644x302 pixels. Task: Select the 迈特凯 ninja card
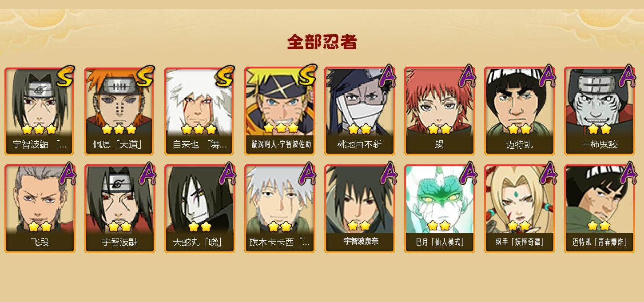[x=520, y=111]
